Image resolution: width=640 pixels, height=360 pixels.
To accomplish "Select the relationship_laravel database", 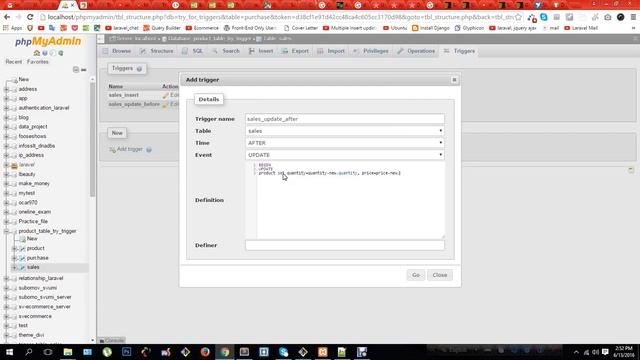I will coord(41,278).
